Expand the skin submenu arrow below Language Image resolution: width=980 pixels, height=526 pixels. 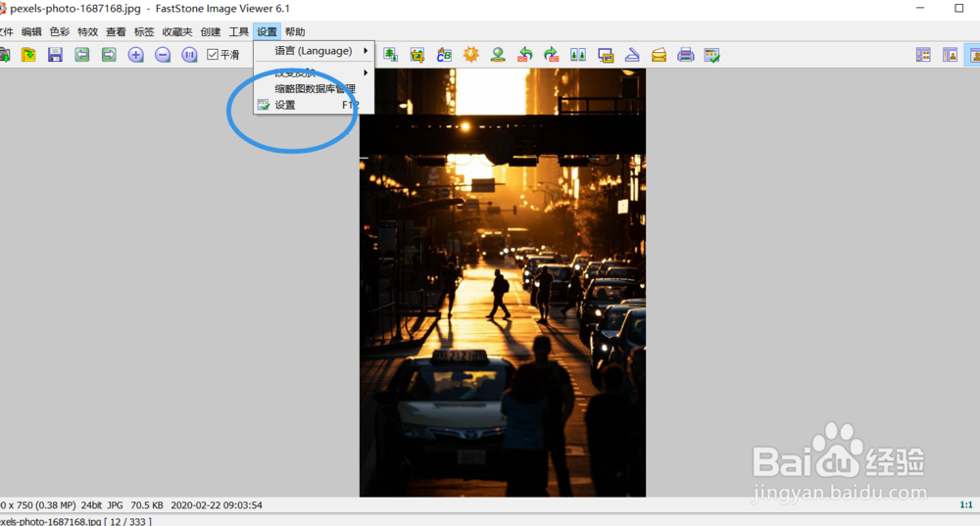point(366,72)
